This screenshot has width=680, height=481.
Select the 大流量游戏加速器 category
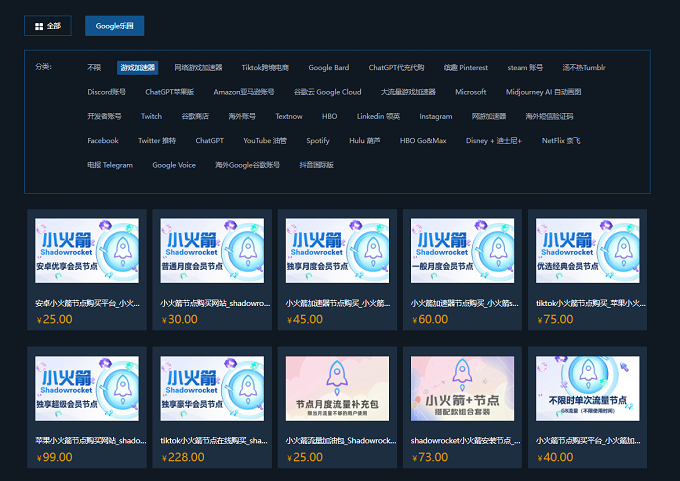(408, 92)
